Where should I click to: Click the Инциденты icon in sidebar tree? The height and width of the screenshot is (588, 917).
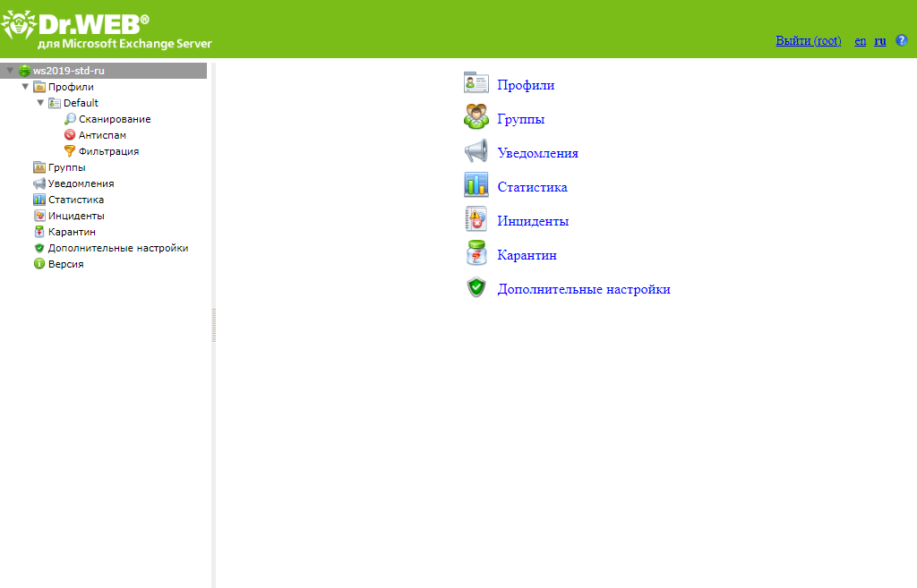[39, 216]
